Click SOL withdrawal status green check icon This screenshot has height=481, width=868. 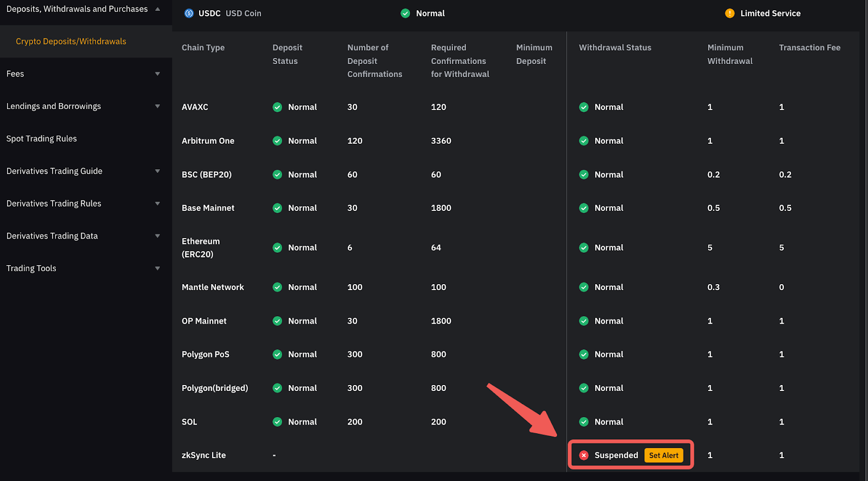(584, 422)
